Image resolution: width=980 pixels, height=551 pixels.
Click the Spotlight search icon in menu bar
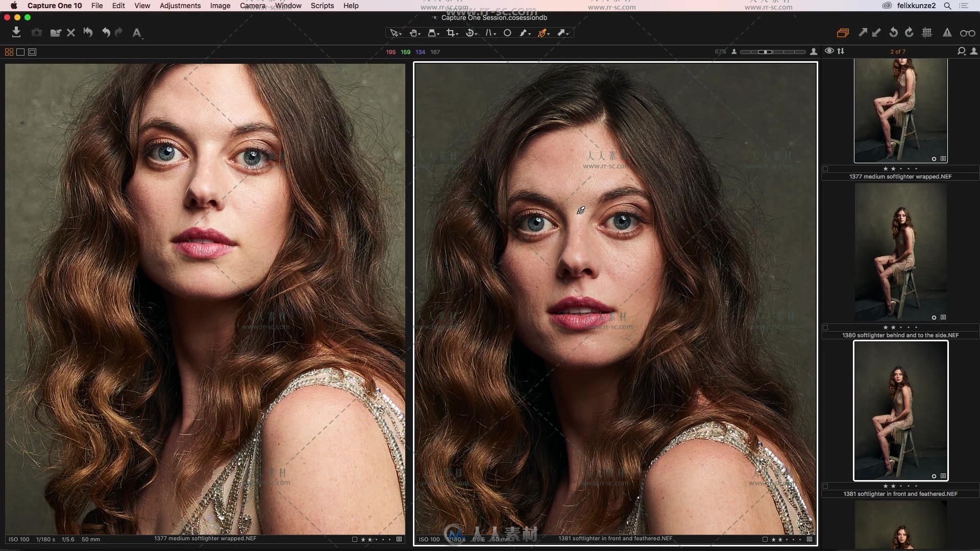click(947, 6)
